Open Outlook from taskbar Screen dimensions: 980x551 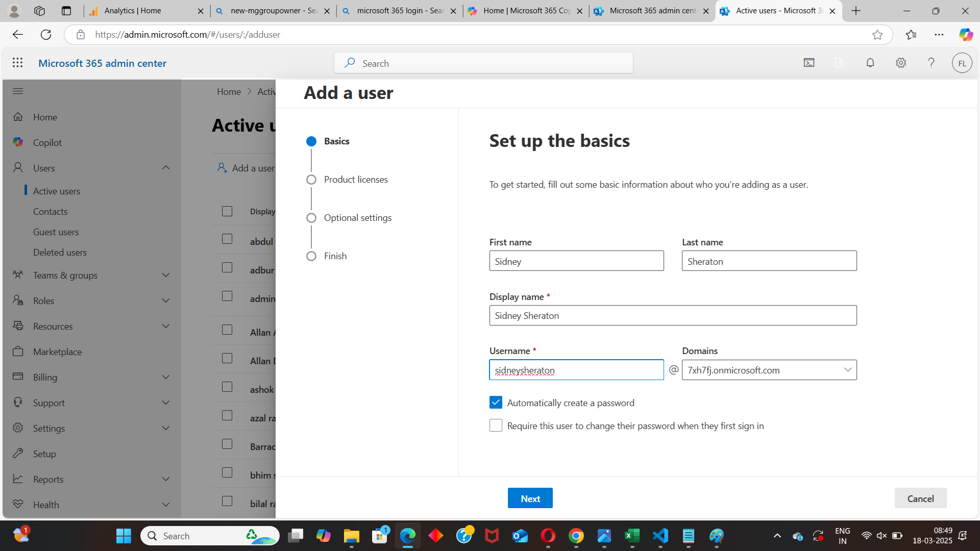[x=520, y=536]
